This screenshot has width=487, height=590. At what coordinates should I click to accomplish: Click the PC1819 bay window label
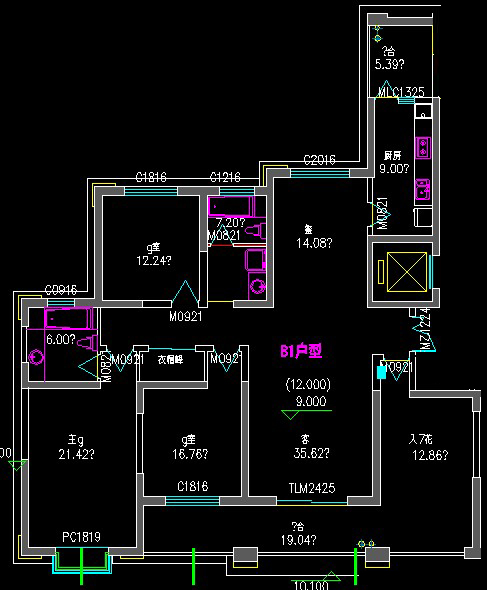(81, 537)
